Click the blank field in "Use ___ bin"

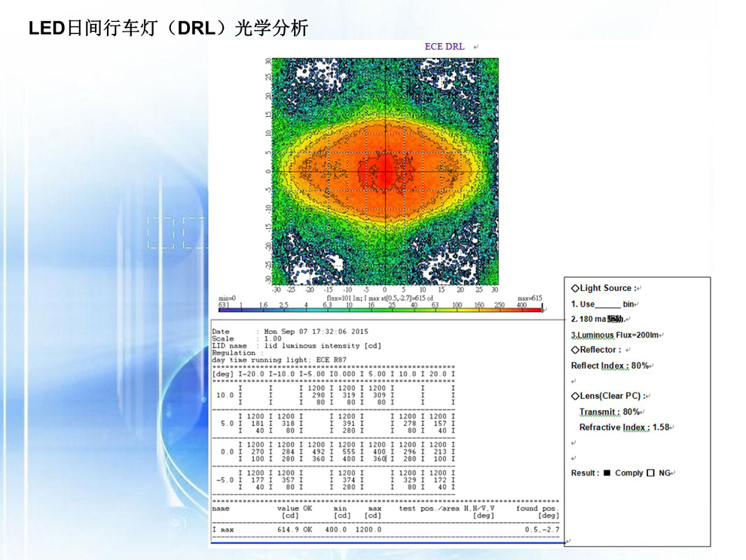coord(608,304)
